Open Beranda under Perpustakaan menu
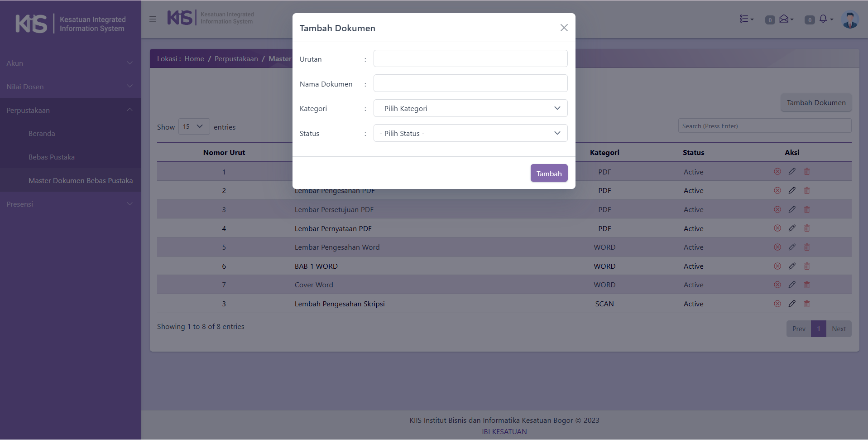This screenshot has height=440, width=868. point(42,134)
